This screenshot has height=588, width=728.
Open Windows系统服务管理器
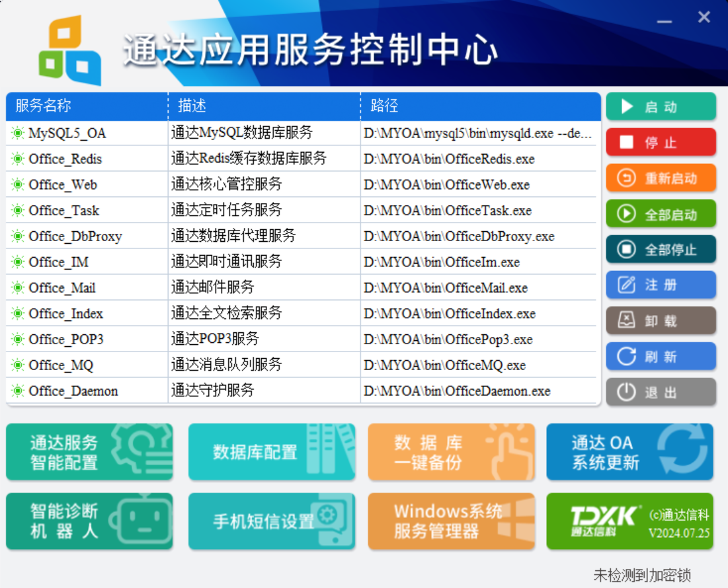451,521
